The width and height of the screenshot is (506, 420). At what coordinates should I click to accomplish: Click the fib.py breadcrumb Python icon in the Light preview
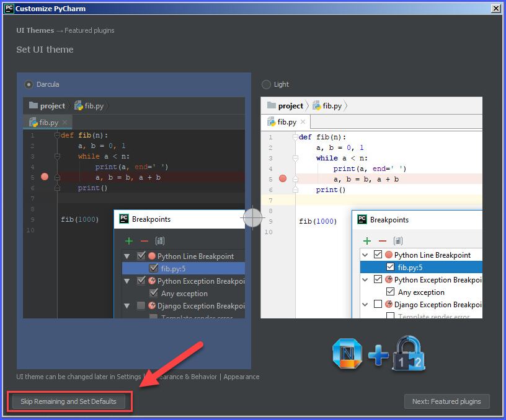pos(317,105)
